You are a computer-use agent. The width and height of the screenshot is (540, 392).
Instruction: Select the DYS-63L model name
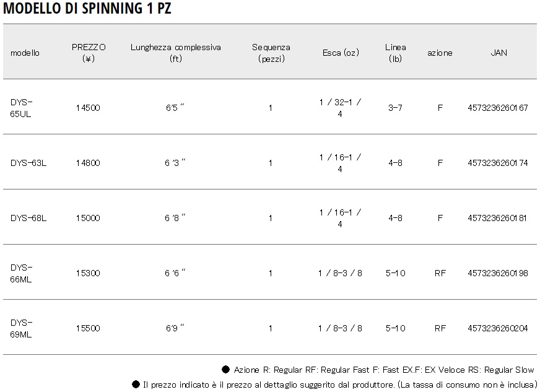[28, 163]
